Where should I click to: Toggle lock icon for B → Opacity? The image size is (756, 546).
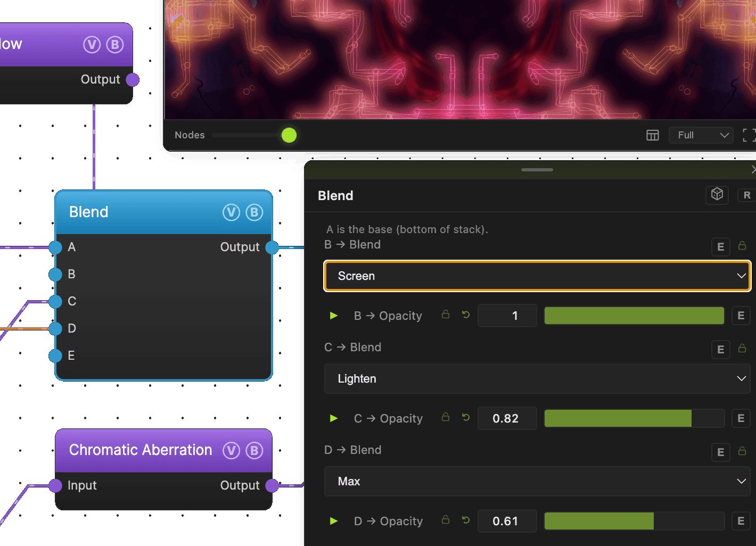pyautogui.click(x=446, y=315)
